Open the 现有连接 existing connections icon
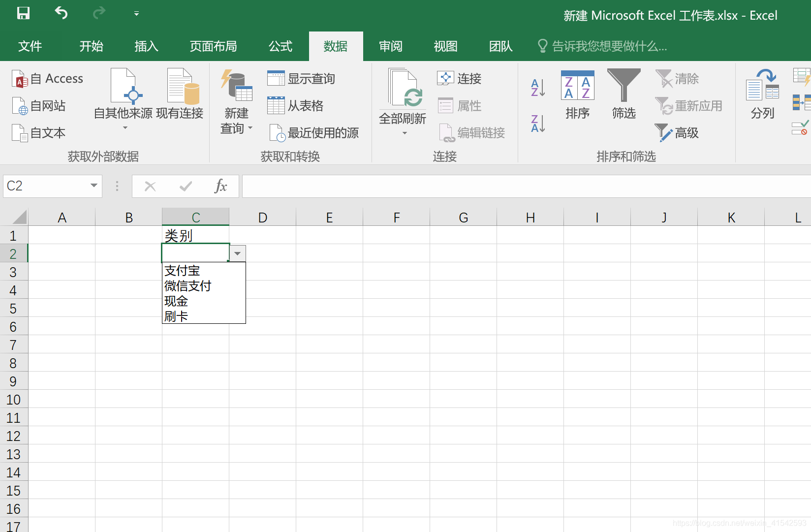This screenshot has height=532, width=811. point(180,94)
